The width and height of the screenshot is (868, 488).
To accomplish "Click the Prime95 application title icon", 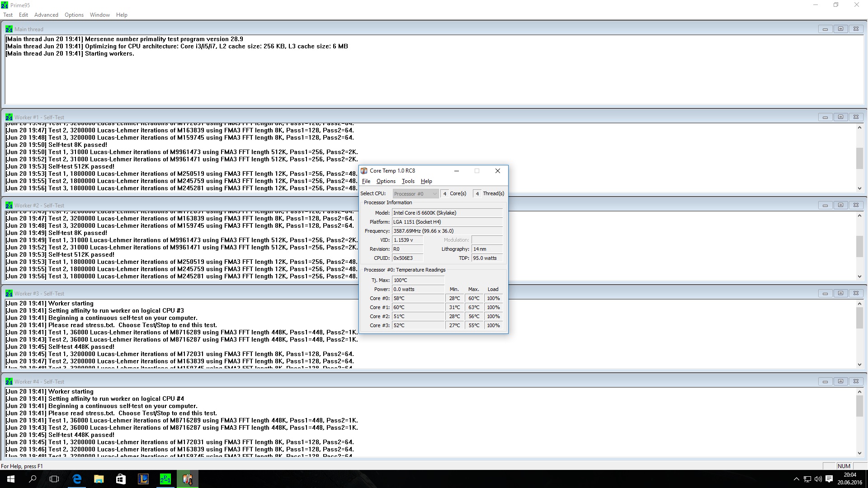I will [5, 5].
